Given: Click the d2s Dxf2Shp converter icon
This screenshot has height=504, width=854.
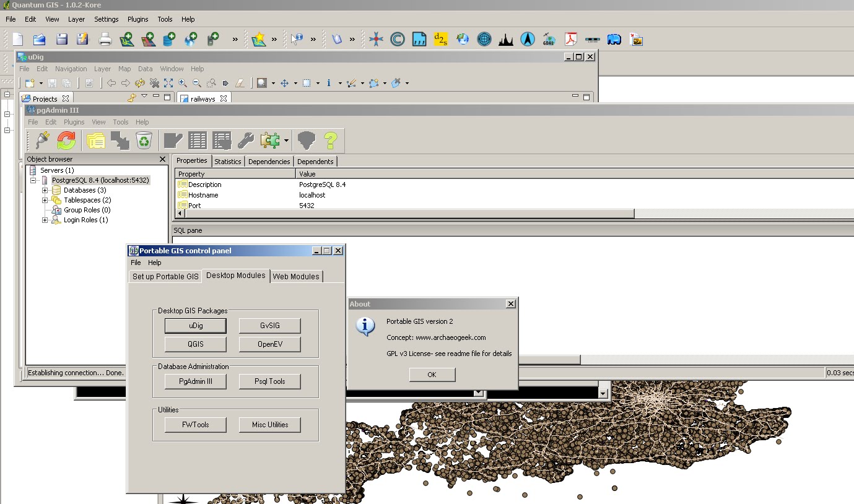Looking at the screenshot, I should pos(440,40).
